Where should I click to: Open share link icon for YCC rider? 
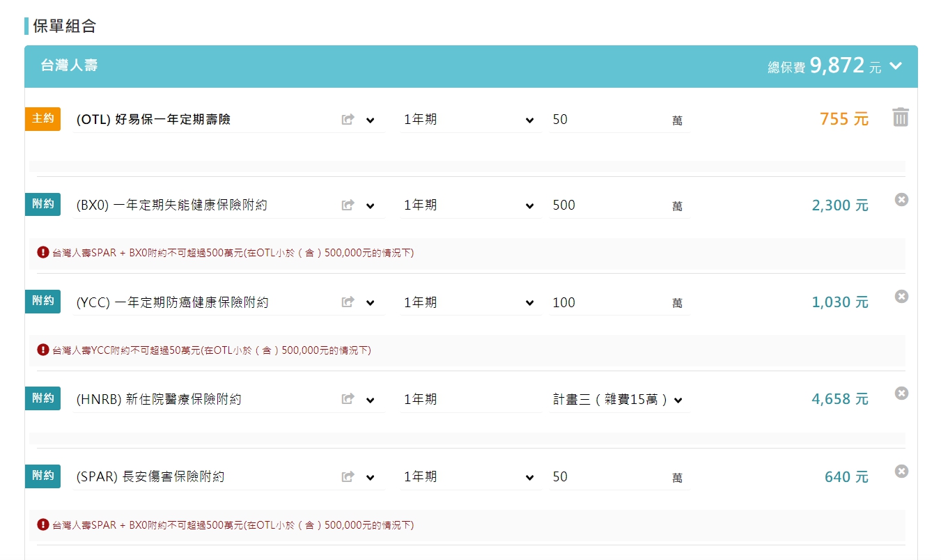coord(348,302)
